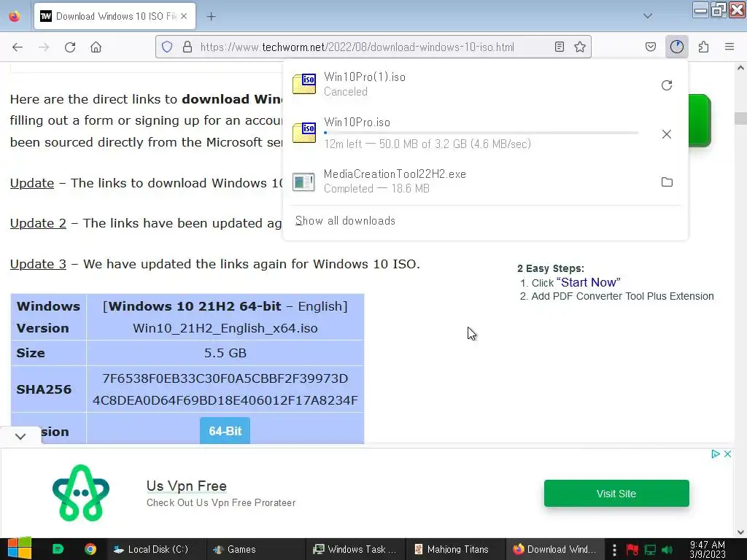Click the network tray icon
Viewport: 747px width, 560px height.
650,550
